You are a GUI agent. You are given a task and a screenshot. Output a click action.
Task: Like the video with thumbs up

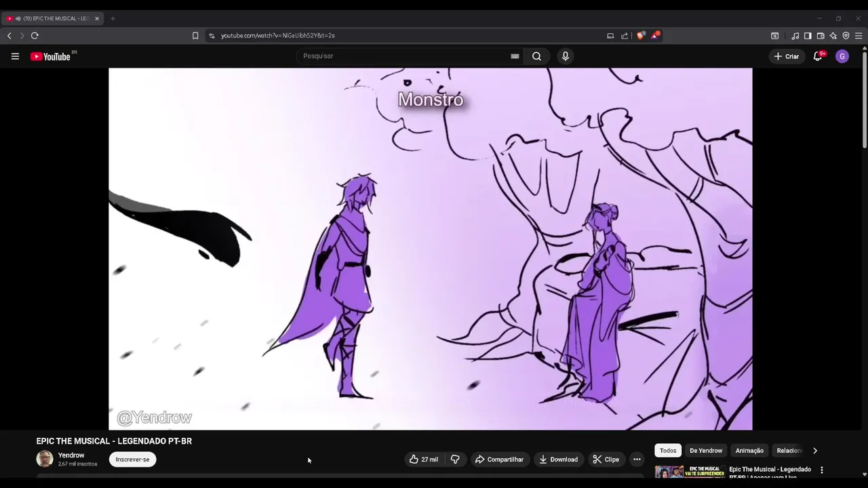pyautogui.click(x=414, y=459)
